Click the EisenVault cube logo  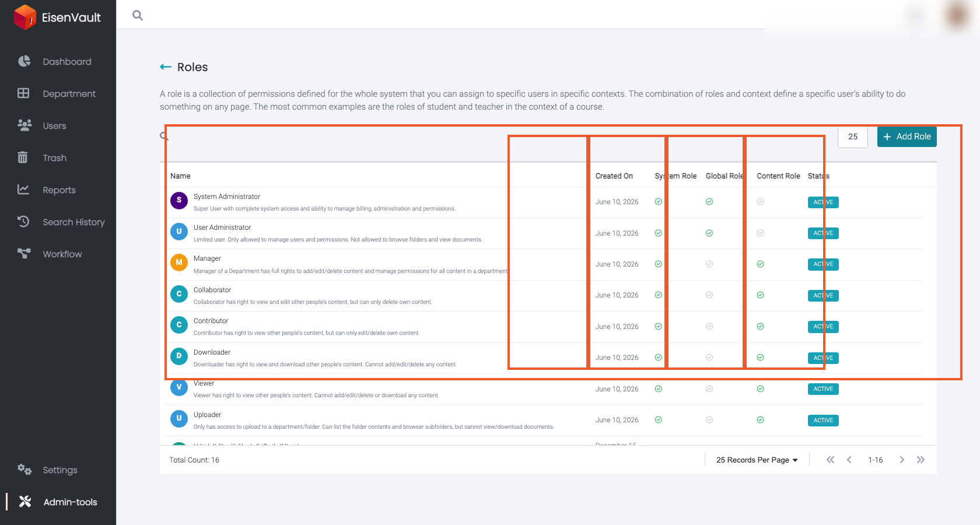coord(25,17)
